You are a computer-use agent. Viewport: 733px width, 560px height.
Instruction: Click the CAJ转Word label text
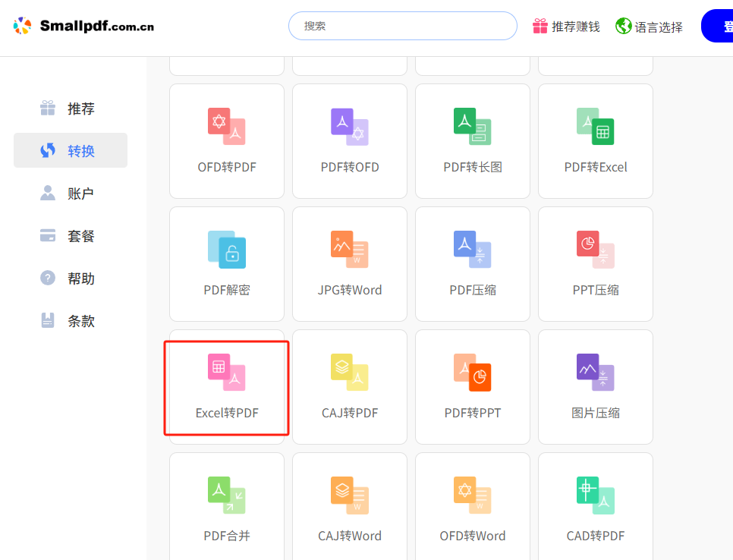tap(350, 536)
